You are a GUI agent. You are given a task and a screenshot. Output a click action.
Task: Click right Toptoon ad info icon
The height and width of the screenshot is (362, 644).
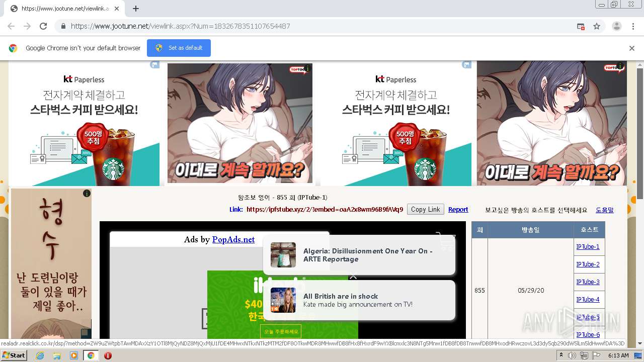(x=620, y=66)
